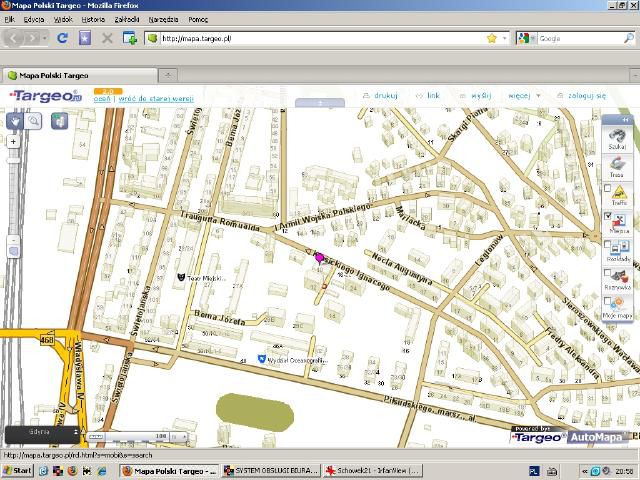Open the Edycja menu
640x480 pixels.
[34, 19]
